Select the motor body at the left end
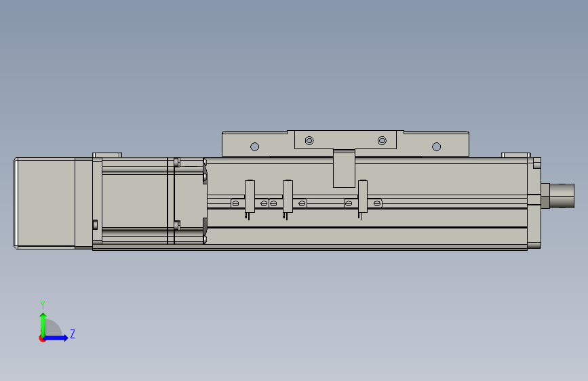The image size is (588, 381). (44, 203)
